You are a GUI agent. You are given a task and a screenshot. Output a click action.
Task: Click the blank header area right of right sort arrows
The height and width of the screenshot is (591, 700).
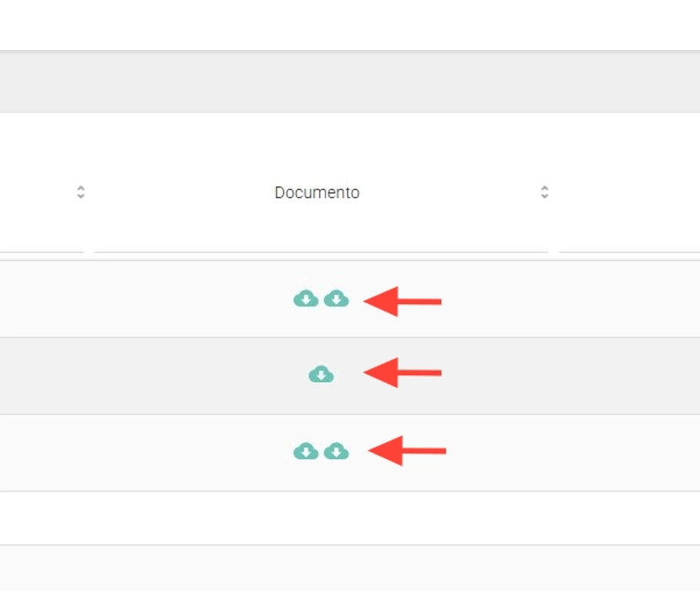[624, 192]
